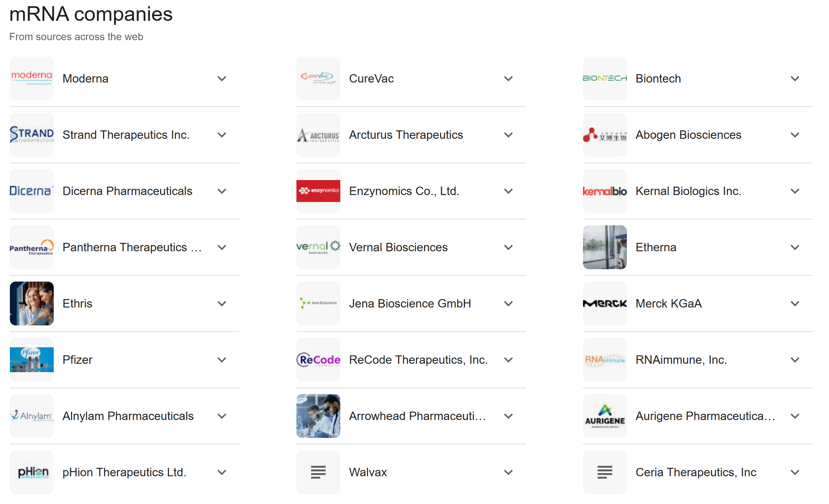
Task: Click the Walvax placeholder document icon
Action: tap(318, 472)
